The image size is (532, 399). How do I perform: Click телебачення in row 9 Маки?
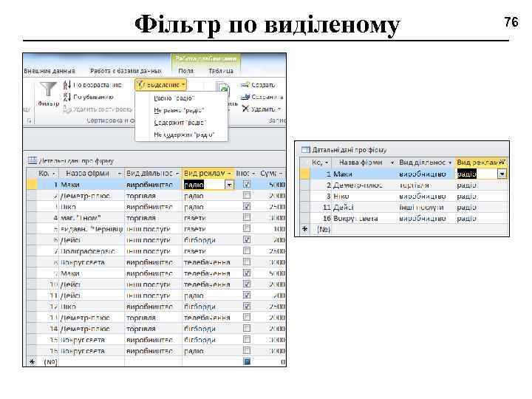(x=207, y=273)
